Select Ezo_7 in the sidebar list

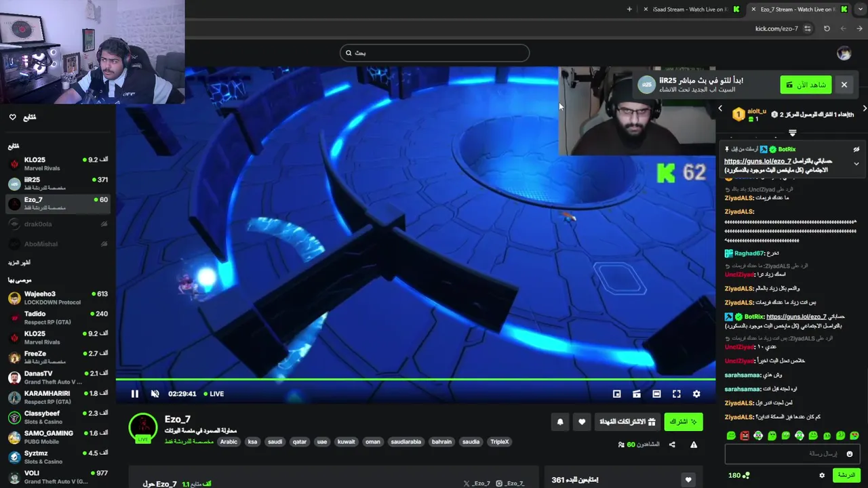pos(58,203)
